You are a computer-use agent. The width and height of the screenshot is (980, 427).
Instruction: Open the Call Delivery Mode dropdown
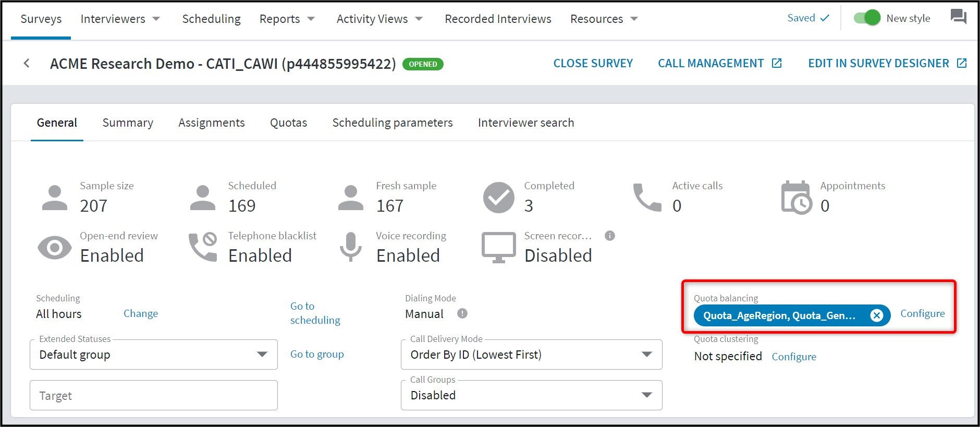[x=532, y=355]
